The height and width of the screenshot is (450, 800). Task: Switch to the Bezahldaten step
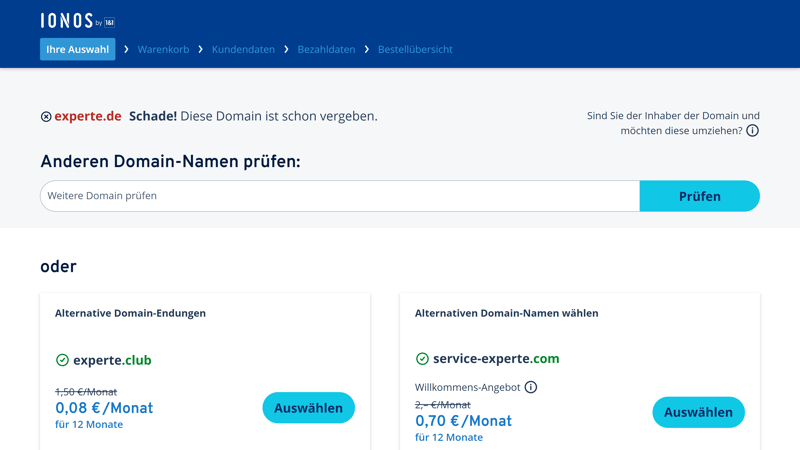326,49
